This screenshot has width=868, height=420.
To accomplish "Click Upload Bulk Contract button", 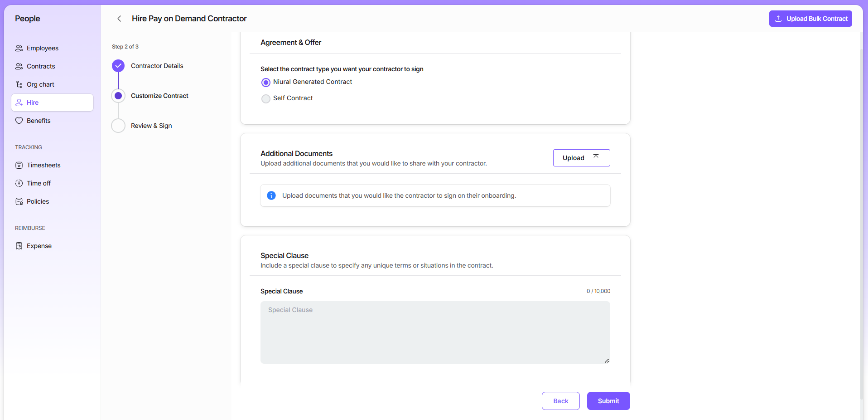I will point(810,19).
